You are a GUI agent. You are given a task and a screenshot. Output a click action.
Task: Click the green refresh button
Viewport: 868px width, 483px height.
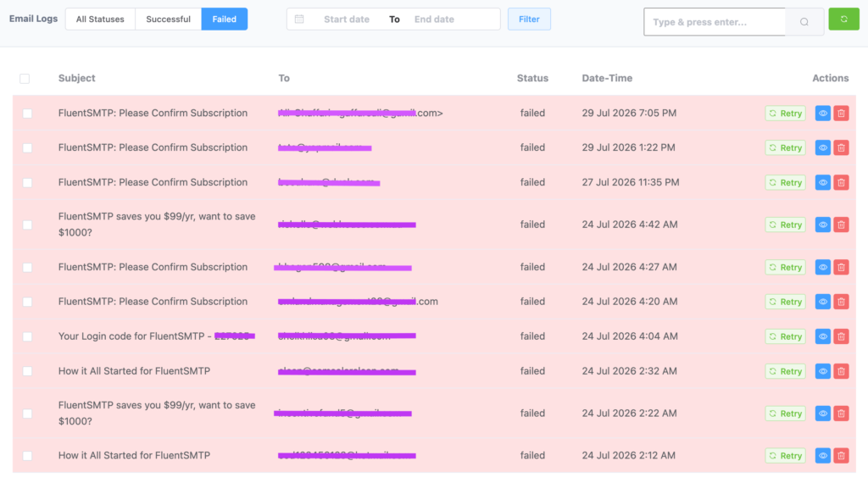[x=843, y=19]
